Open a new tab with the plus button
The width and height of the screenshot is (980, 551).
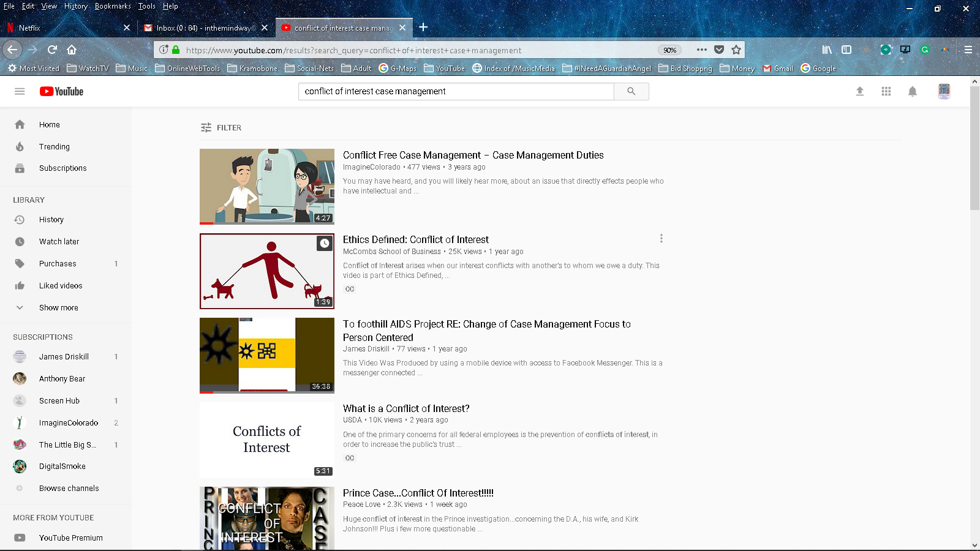coord(423,27)
